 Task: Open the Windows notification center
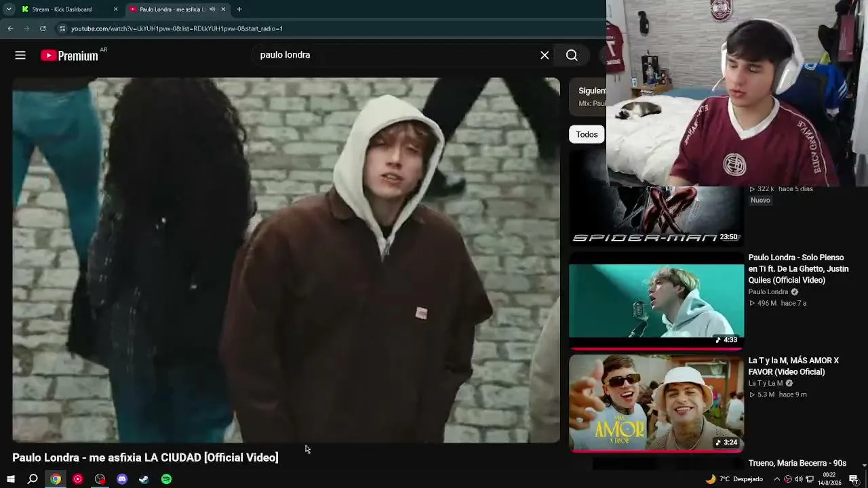854,479
